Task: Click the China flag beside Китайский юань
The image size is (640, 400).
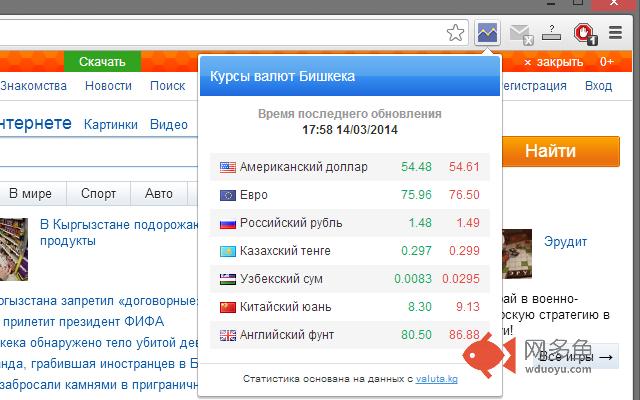Action: pos(228,307)
